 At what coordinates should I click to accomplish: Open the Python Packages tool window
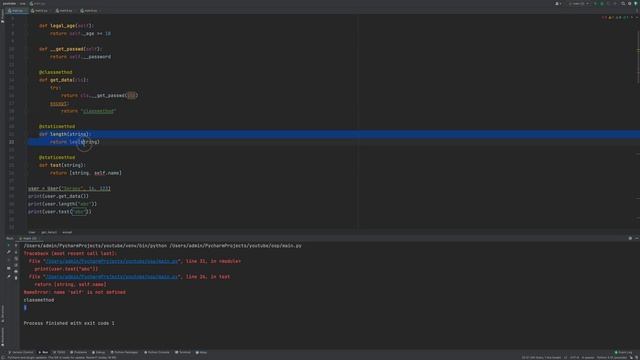pyautogui.click(x=124, y=352)
